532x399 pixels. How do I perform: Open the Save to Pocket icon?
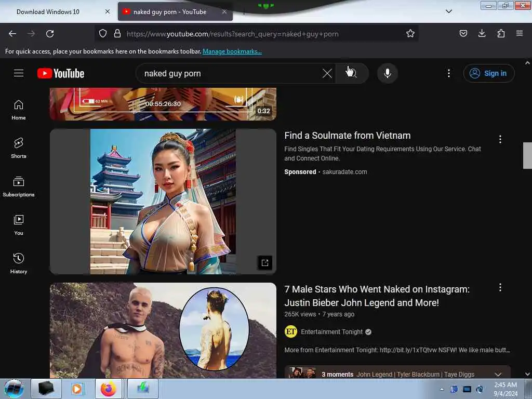coord(463,33)
